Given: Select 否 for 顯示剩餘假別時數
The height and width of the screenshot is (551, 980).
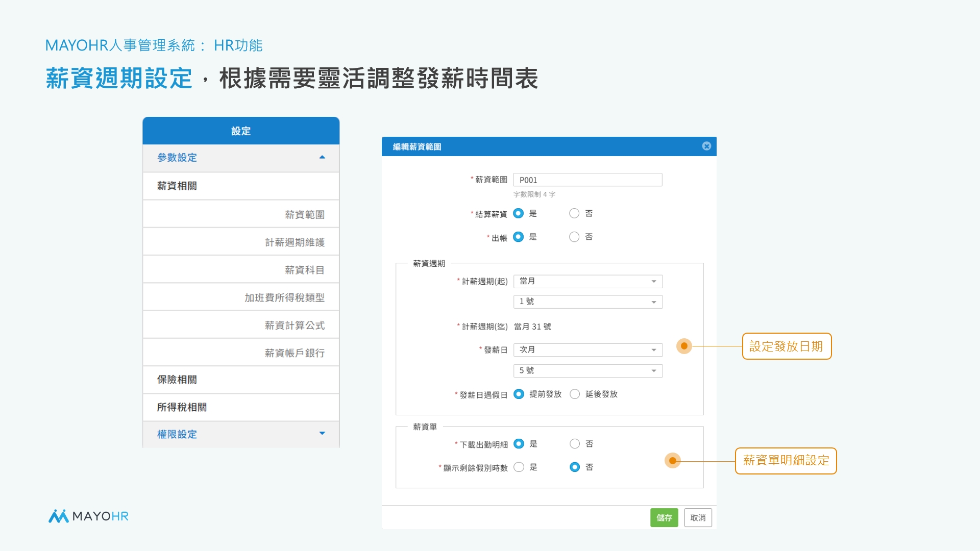Looking at the screenshot, I should click(575, 467).
